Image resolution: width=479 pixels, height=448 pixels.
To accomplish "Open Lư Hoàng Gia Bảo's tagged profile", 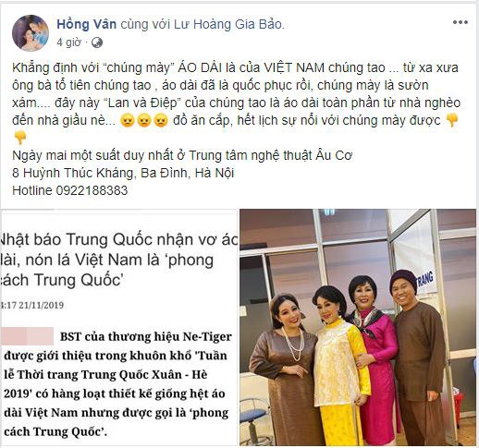I will [227, 24].
